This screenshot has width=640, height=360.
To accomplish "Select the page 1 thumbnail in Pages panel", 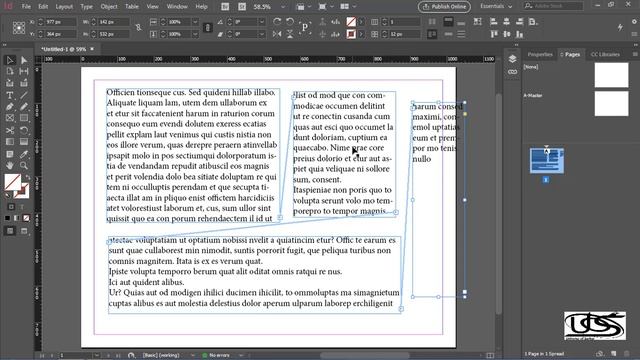I will point(547,161).
